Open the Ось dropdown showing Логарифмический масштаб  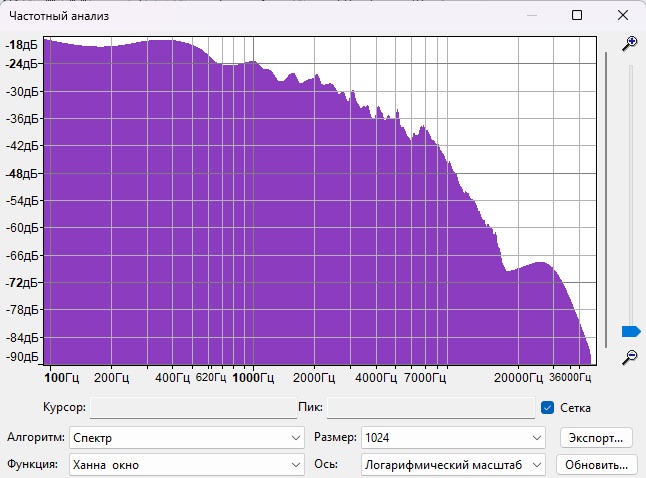pyautogui.click(x=453, y=465)
